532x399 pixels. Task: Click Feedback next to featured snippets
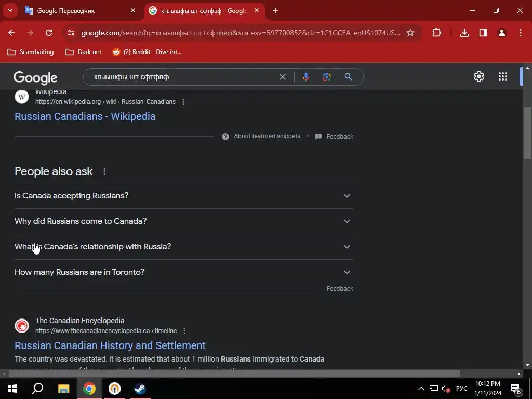340,137
